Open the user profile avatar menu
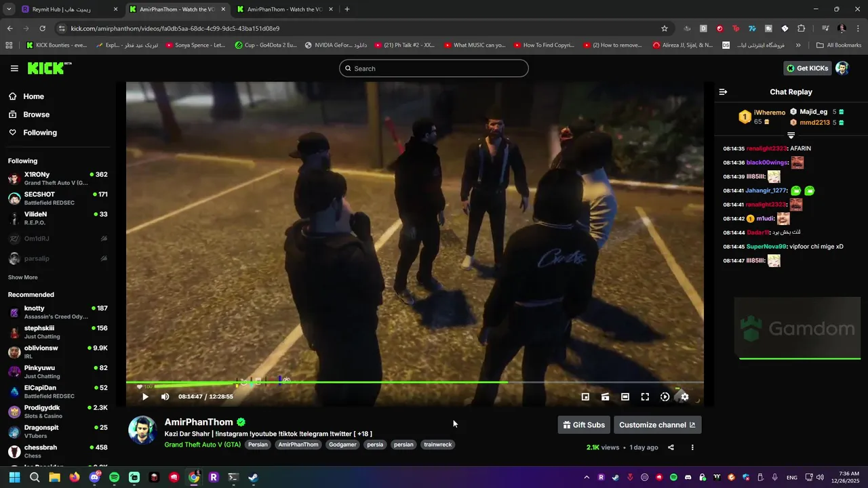Screen dimensions: 868x488 [x=842, y=68]
